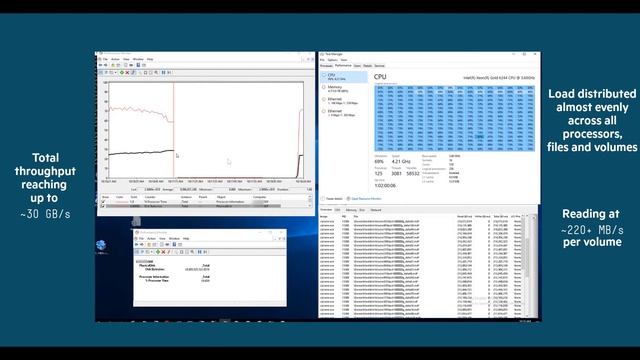Click legend scrollbar down arrow in graph window
Screen dimensions: 640x360
pyautogui.click(x=310, y=206)
